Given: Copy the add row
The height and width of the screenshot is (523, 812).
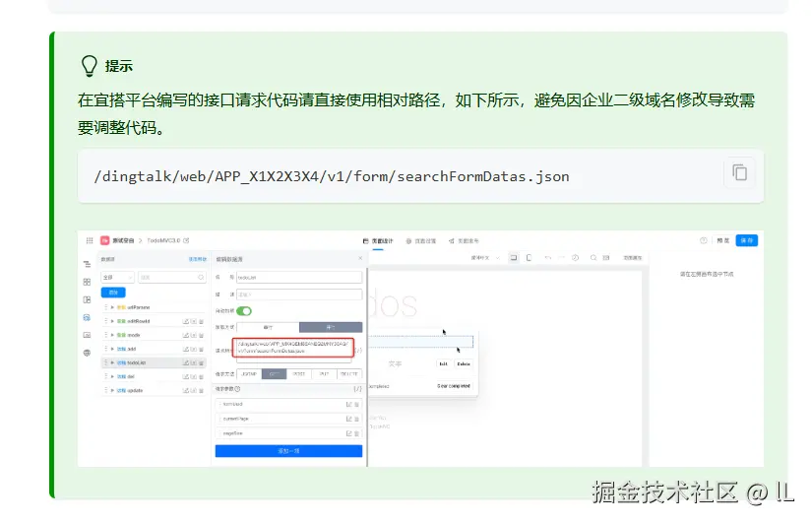Looking at the screenshot, I should coord(194,349).
